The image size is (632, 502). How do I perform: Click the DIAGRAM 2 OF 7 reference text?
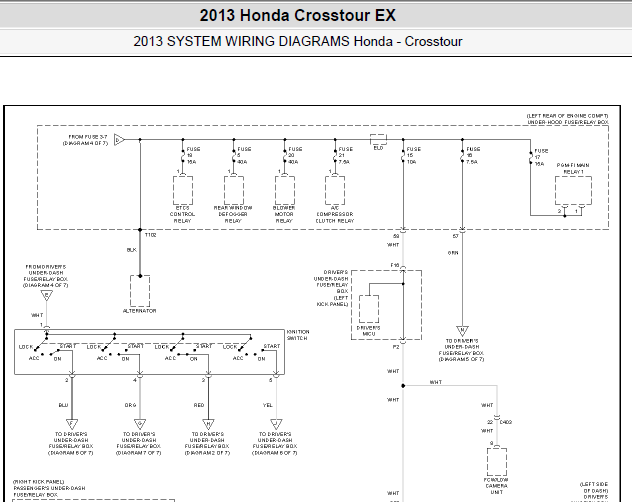click(207, 453)
